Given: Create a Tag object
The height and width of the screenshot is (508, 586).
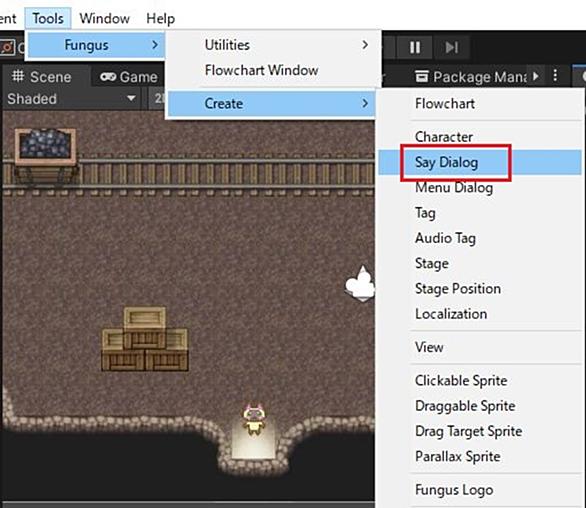Looking at the screenshot, I should point(480,213).
